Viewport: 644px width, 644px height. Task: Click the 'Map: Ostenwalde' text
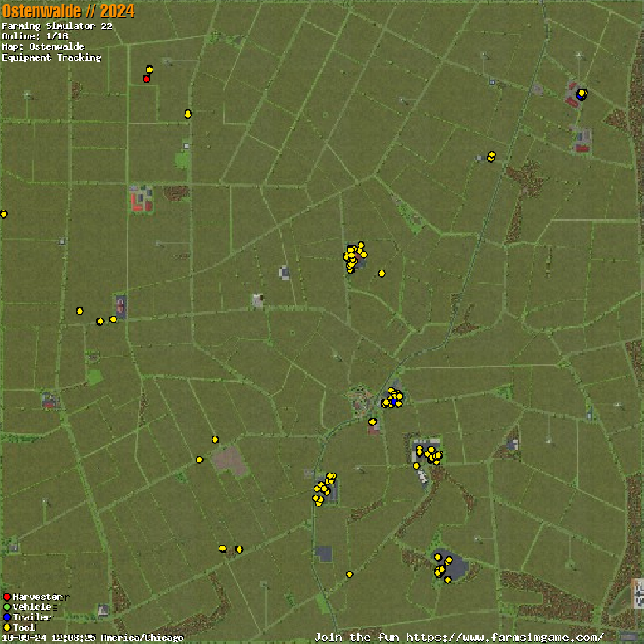pos(43,46)
